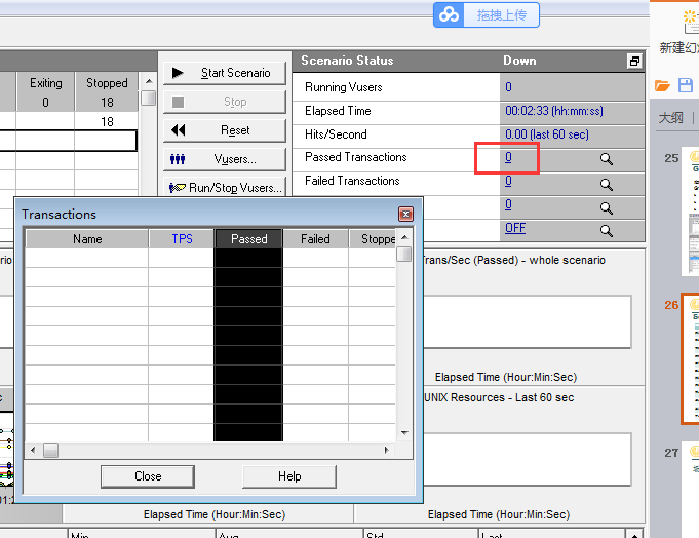Undock the Scenario Status panel
The width and height of the screenshot is (699, 538).
point(634,61)
